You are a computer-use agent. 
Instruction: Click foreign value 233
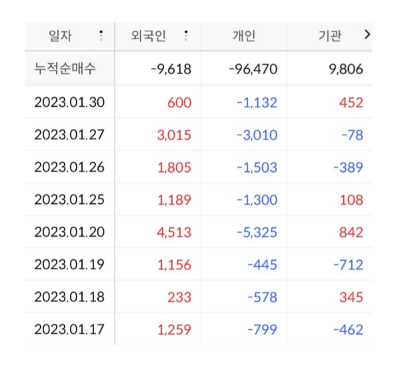click(x=179, y=297)
